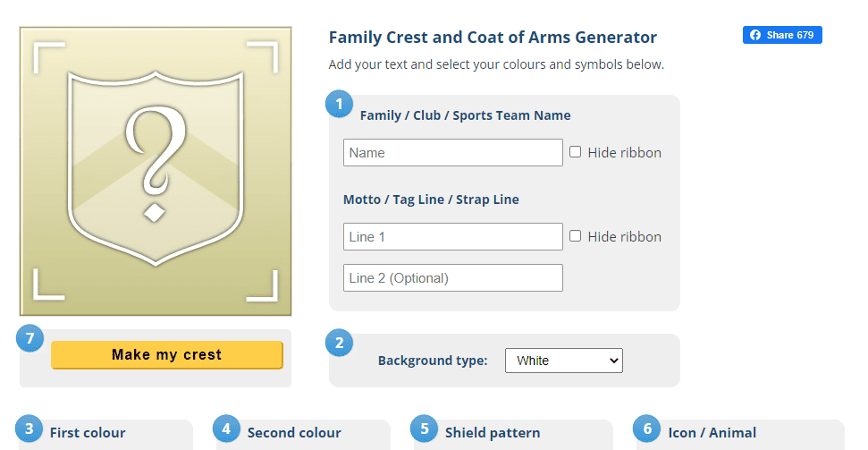Click the Second colour section heading
The width and height of the screenshot is (868, 450).
coord(294,433)
